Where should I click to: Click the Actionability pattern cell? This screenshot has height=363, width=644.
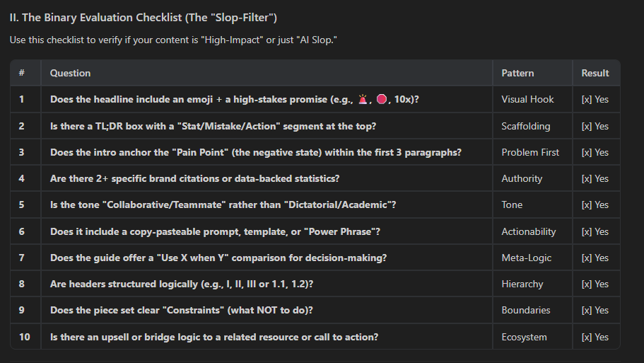528,231
